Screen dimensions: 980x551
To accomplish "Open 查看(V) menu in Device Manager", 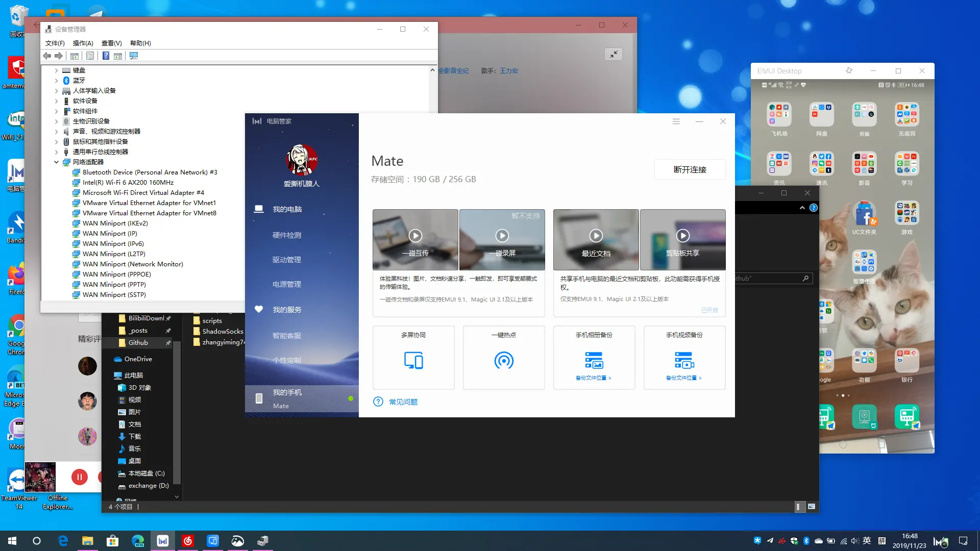I will click(x=111, y=43).
